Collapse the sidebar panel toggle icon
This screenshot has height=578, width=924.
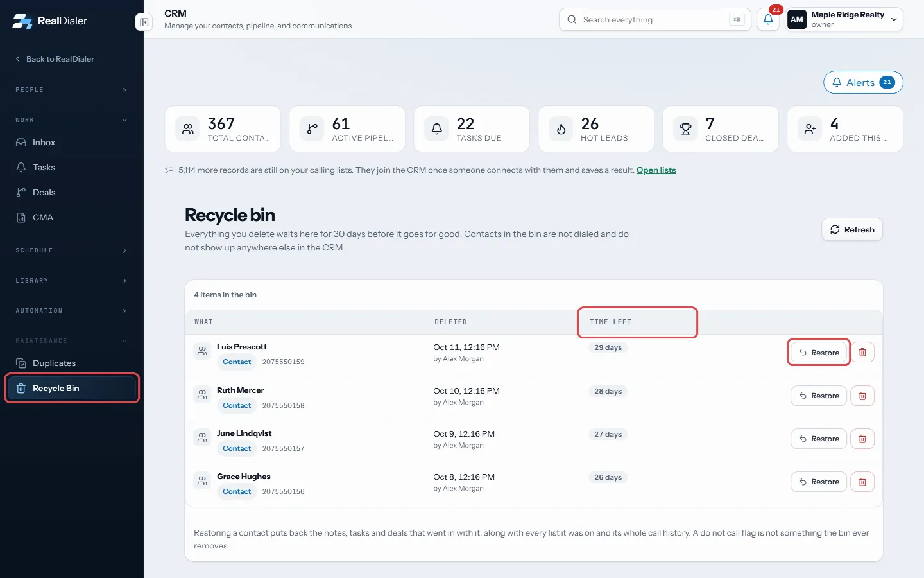pos(144,22)
